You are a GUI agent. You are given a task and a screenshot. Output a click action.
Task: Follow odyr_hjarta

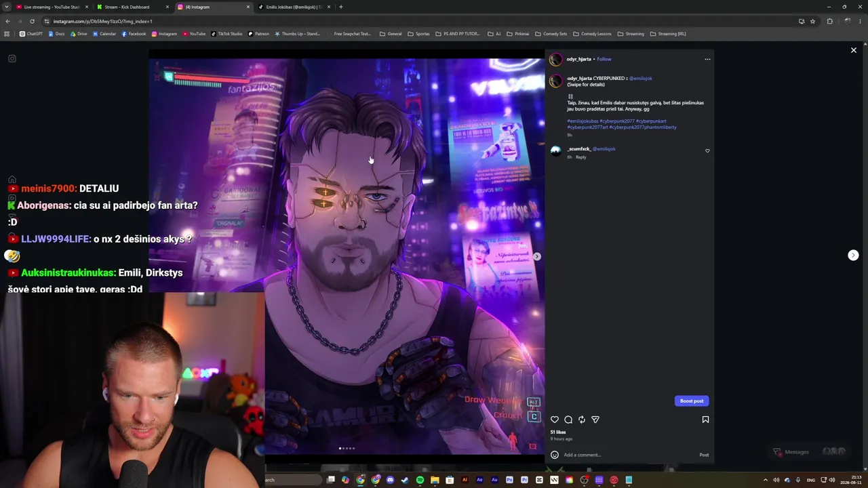click(604, 59)
